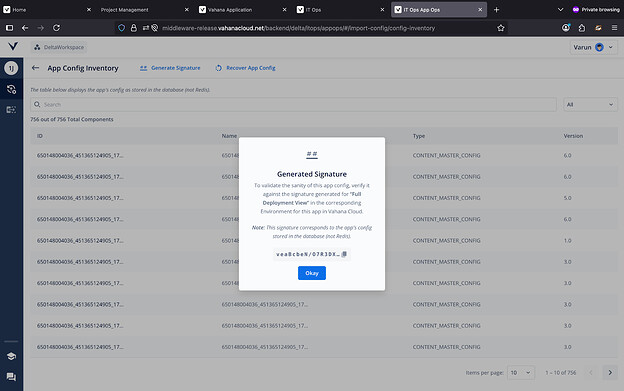Go to the next page of components
The image size is (624, 391).
tap(610, 373)
